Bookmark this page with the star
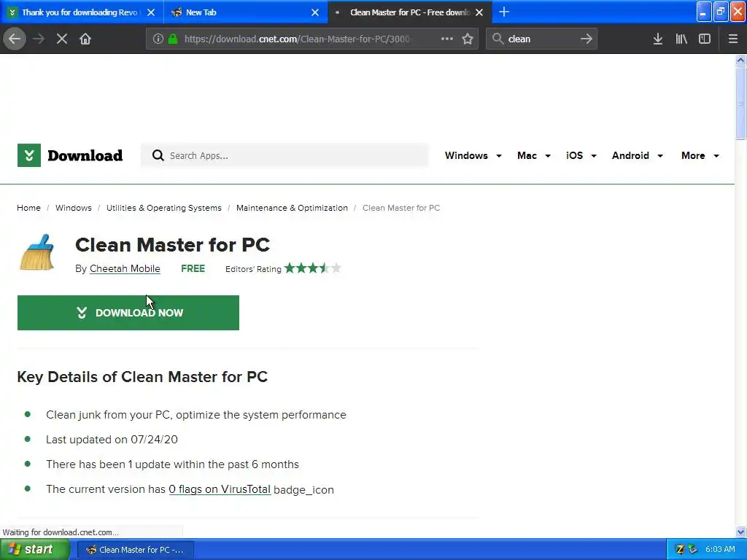The height and width of the screenshot is (560, 747). (x=468, y=39)
